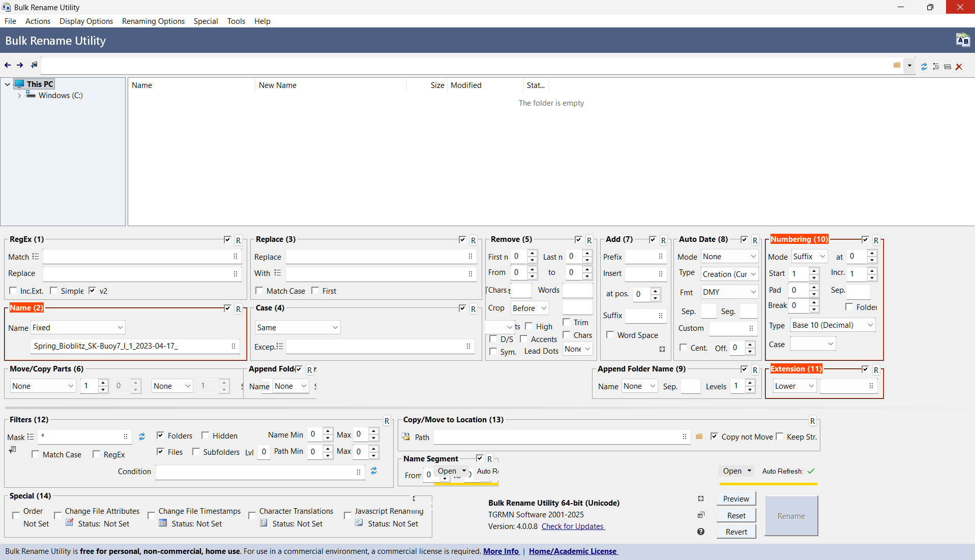Open the Case dropdown showing Same
The height and width of the screenshot is (560, 975).
pyautogui.click(x=298, y=327)
